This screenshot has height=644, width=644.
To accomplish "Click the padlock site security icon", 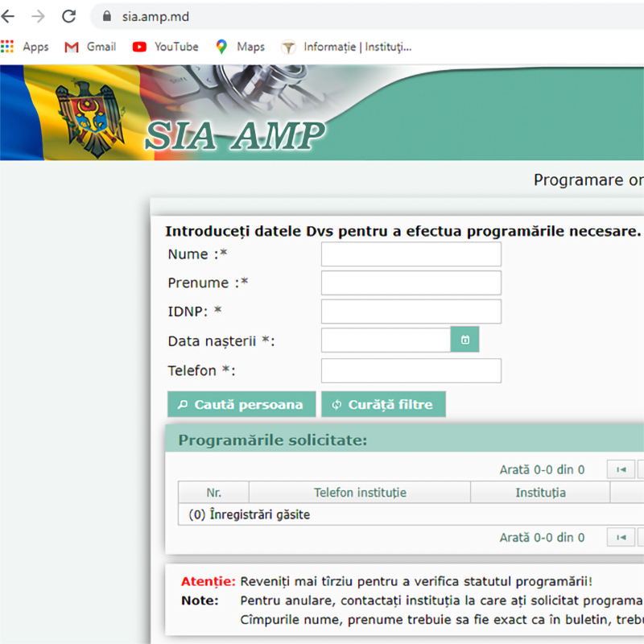I will (x=105, y=16).
